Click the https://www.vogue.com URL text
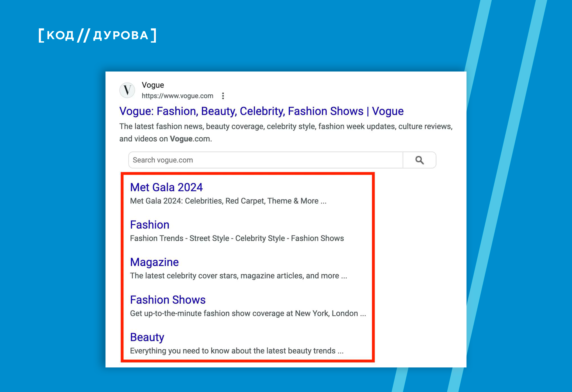Viewport: 572px width, 392px height. [177, 96]
